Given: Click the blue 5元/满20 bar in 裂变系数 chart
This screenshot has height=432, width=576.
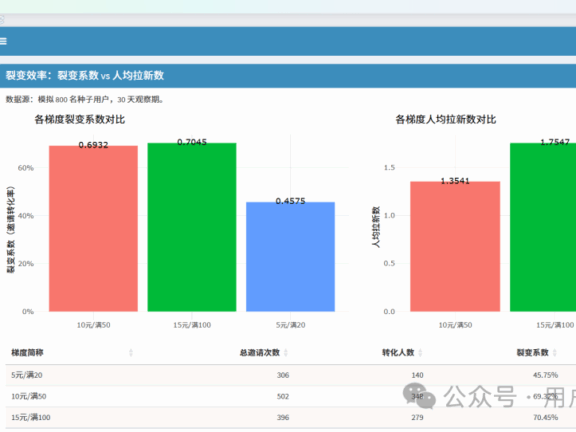Looking at the screenshot, I should pos(290,257).
